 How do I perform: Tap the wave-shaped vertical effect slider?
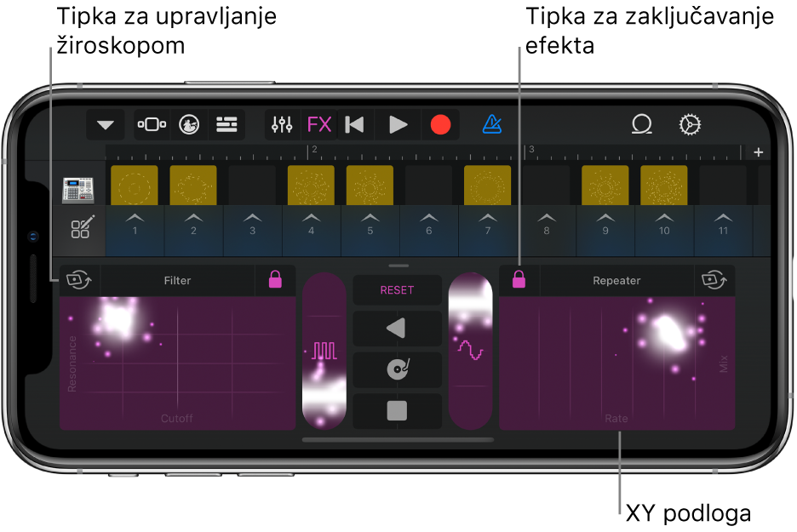tap(470, 351)
